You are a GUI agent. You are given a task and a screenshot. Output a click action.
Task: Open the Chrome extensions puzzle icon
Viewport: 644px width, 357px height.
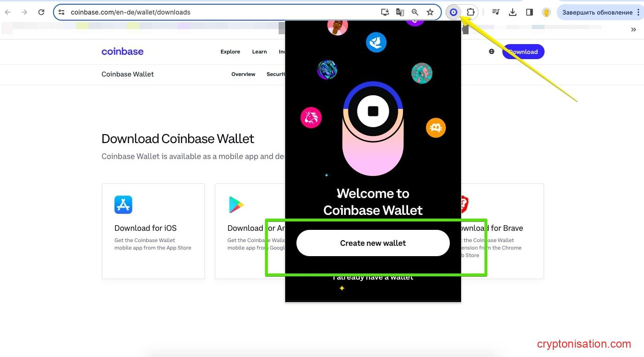tap(470, 13)
